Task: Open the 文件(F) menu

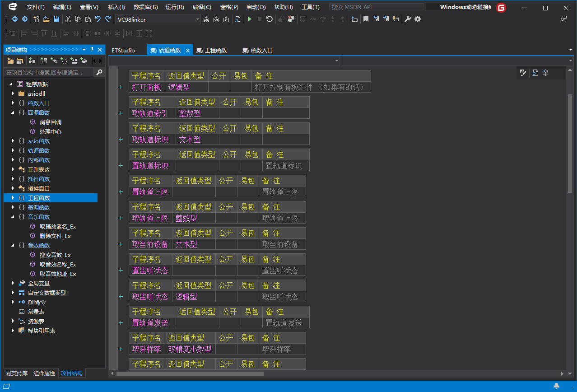Action: coord(36,7)
